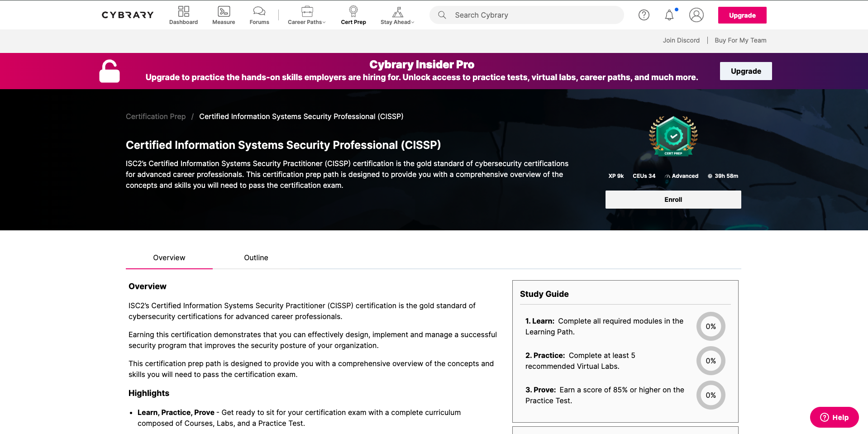Click the pink Upgrade button in header

coord(742,15)
